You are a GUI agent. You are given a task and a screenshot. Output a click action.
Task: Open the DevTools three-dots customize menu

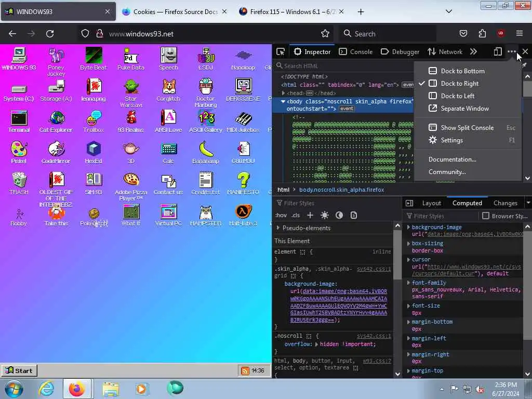click(x=512, y=51)
